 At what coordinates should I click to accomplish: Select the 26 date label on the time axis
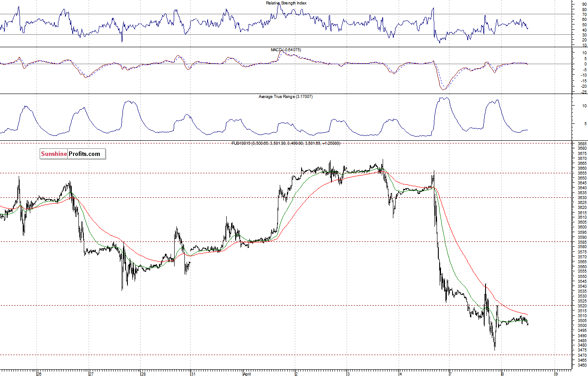click(39, 374)
